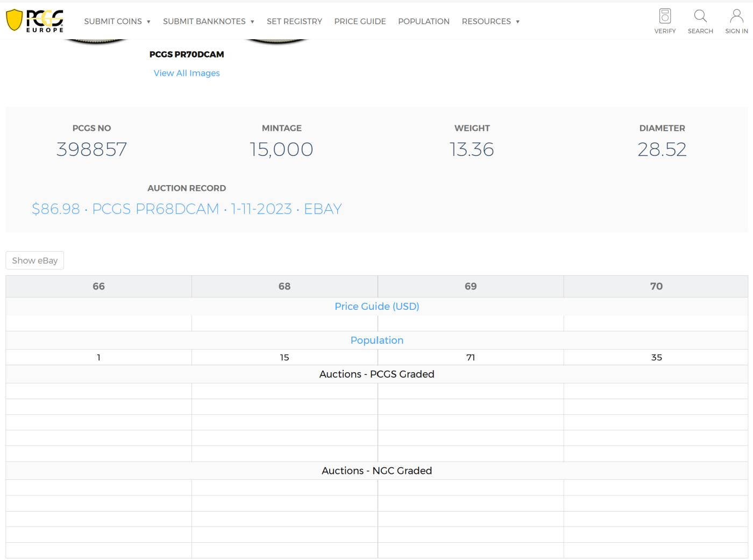Open the Price Guide menu item
The image size is (753, 560).
click(x=360, y=22)
